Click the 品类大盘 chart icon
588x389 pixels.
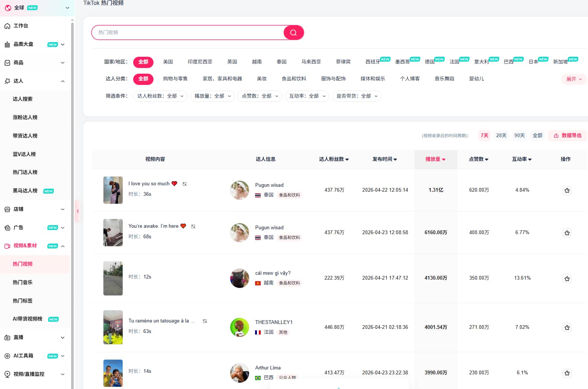[7, 44]
